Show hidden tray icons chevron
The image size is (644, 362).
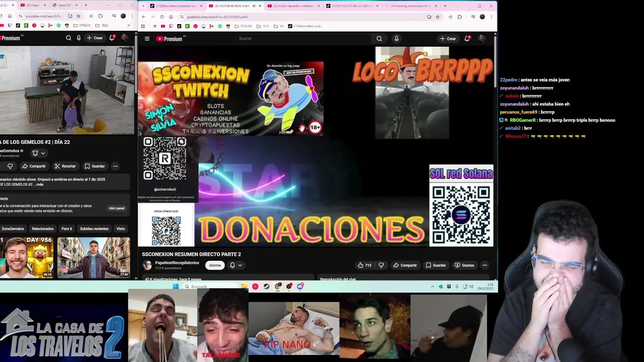(432, 287)
